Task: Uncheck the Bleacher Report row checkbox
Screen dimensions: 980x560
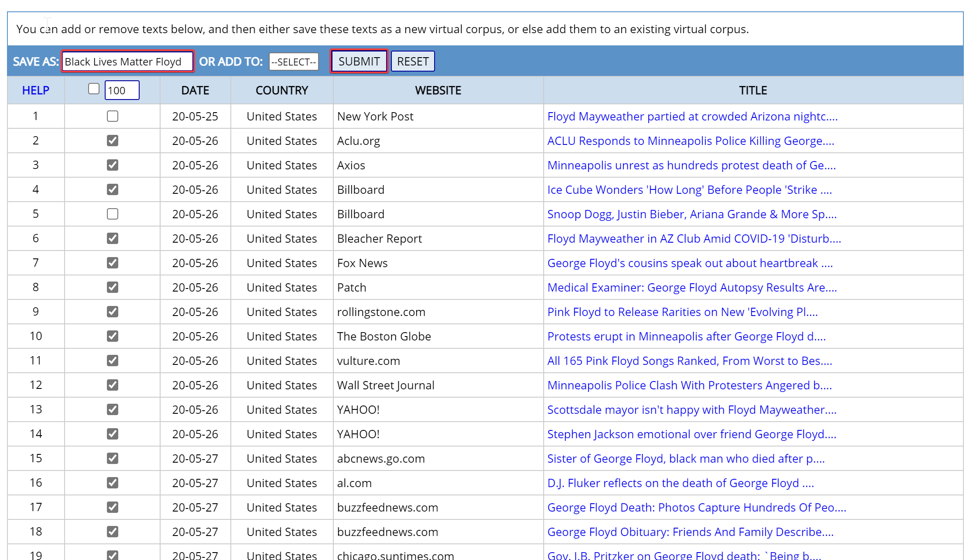Action: click(113, 238)
